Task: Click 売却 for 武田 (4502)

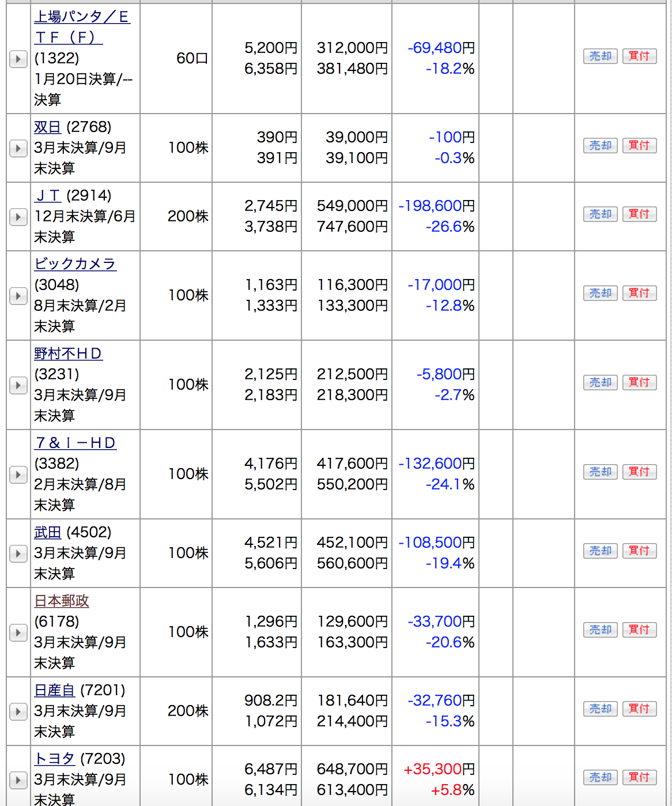Action: (x=601, y=551)
